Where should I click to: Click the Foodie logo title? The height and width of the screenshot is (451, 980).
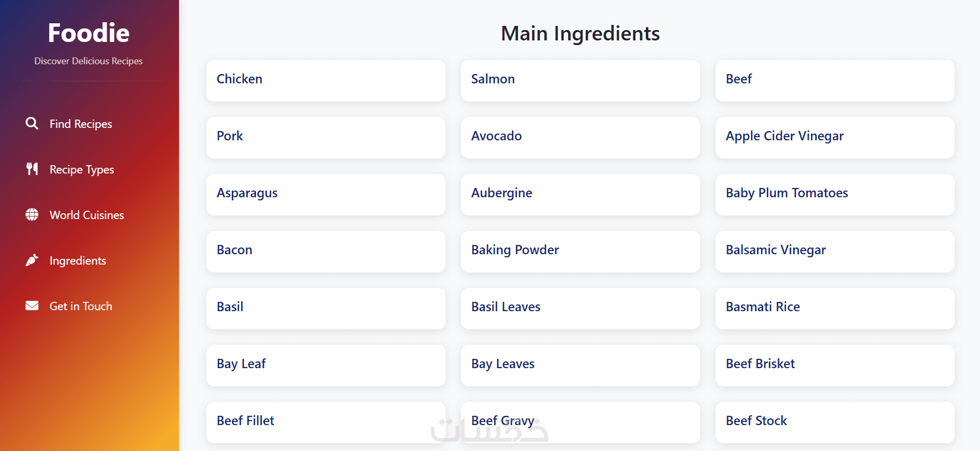click(x=88, y=33)
